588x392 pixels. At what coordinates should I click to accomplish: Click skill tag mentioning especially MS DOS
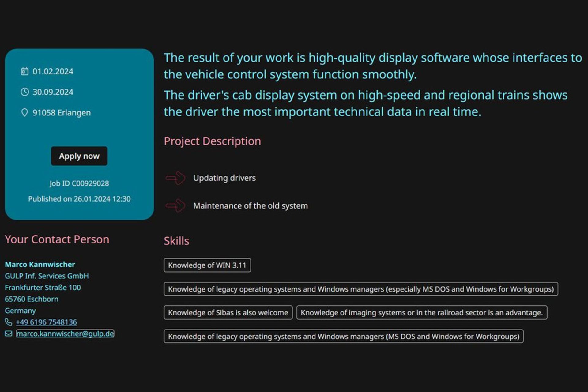click(x=360, y=289)
